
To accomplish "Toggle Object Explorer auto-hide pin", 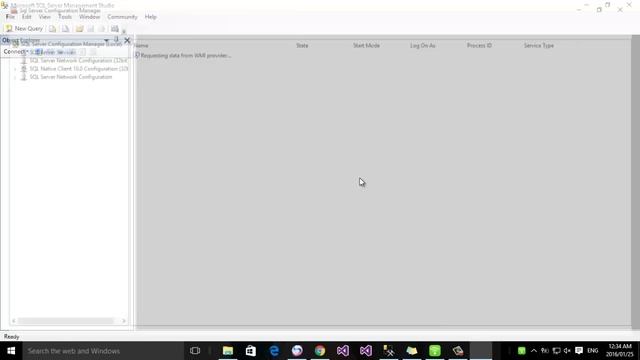I will pos(116,40).
